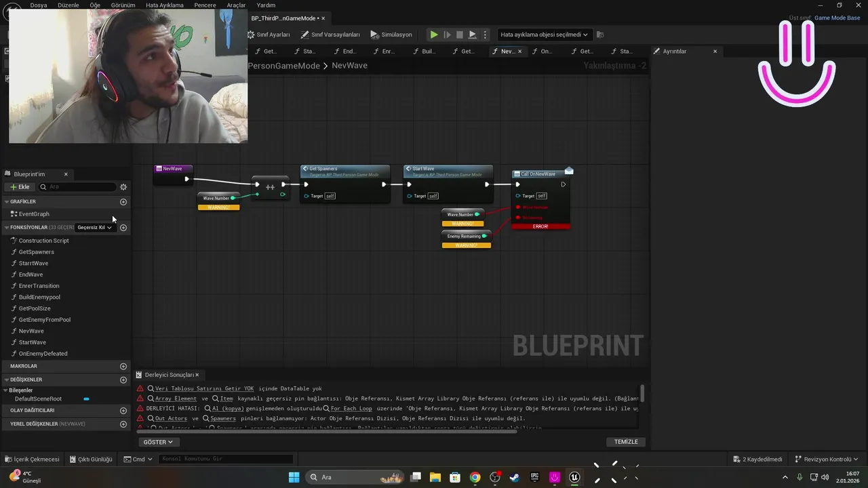The width and height of the screenshot is (868, 488).
Task: Select the GetPoolSize function
Action: coord(35,308)
